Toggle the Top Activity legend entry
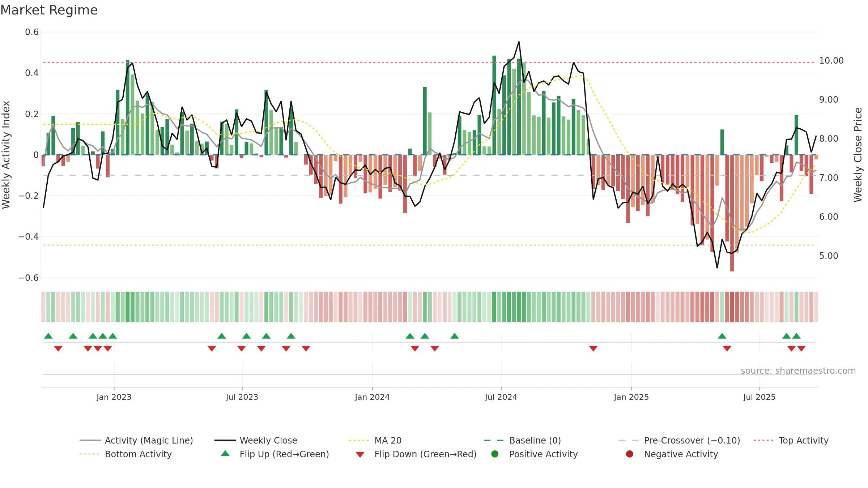The width and height of the screenshot is (868, 488). coord(791,440)
